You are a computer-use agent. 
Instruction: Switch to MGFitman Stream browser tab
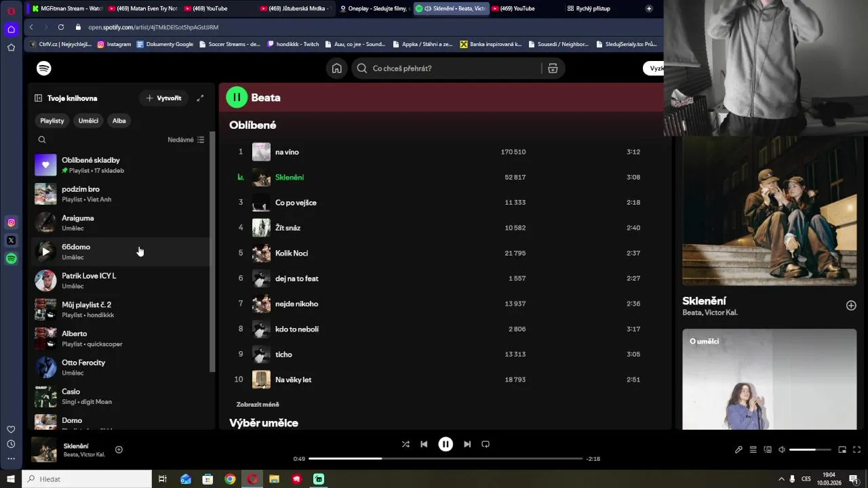tap(66, 9)
